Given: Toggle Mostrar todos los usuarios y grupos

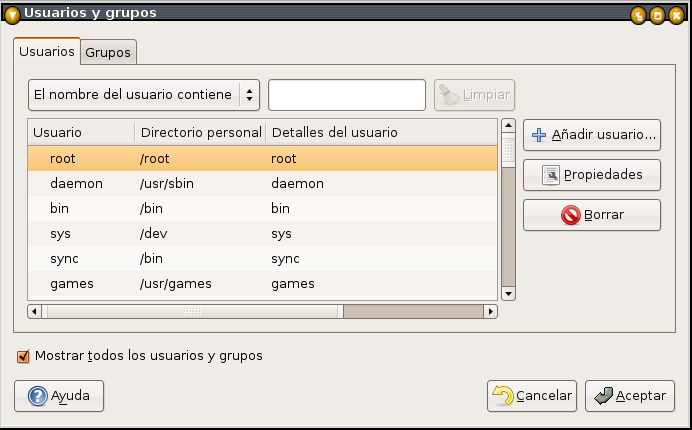Looking at the screenshot, I should click(23, 356).
